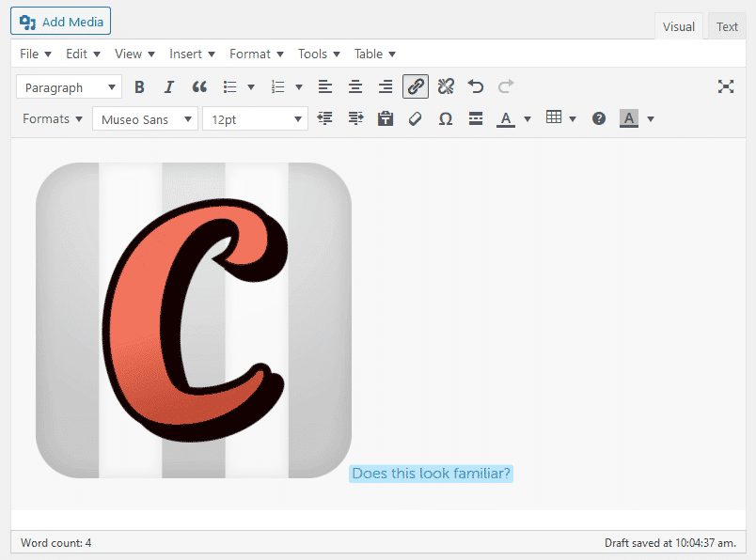Align text left

tap(325, 87)
